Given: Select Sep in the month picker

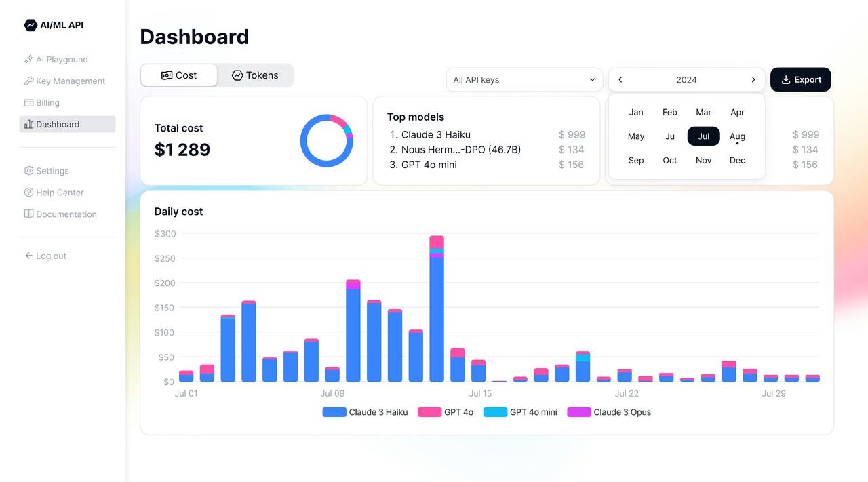Looking at the screenshot, I should (636, 161).
